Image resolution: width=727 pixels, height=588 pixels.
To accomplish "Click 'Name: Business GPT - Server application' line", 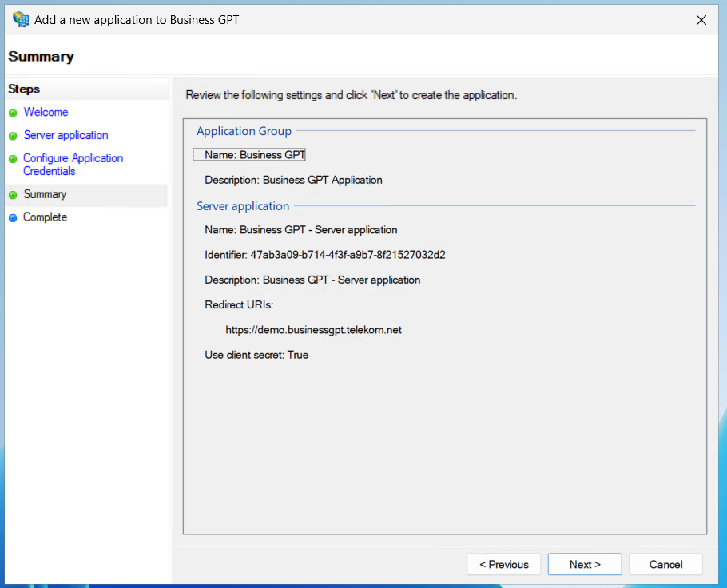I will click(x=301, y=230).
